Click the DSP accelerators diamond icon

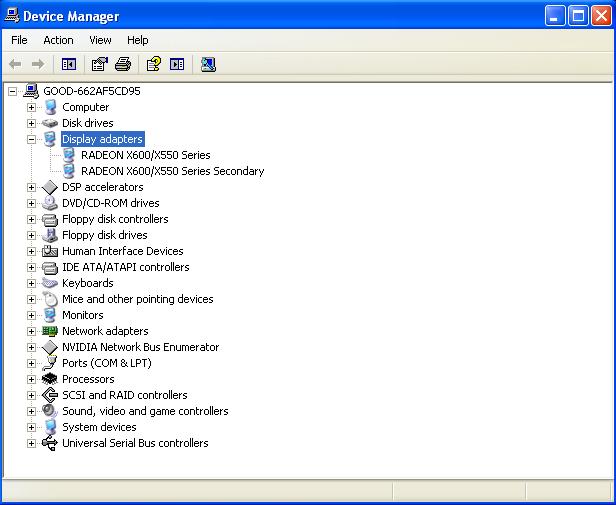(x=50, y=187)
